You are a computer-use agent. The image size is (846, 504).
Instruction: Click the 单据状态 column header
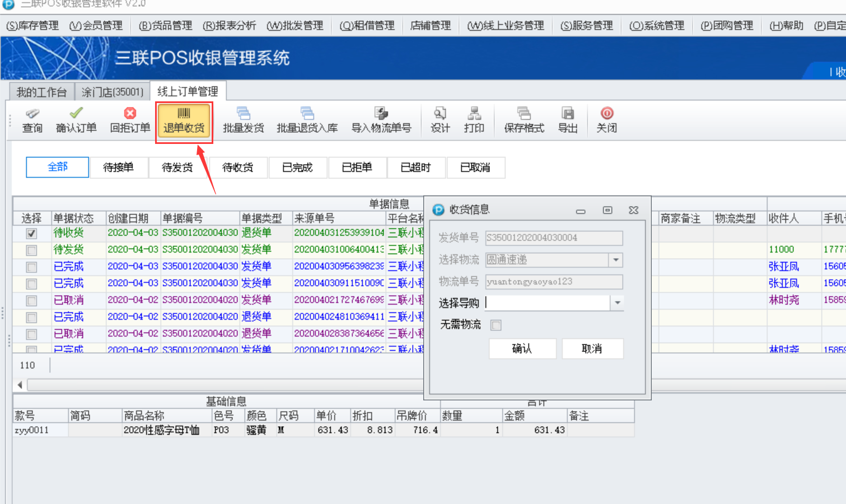pyautogui.click(x=78, y=218)
